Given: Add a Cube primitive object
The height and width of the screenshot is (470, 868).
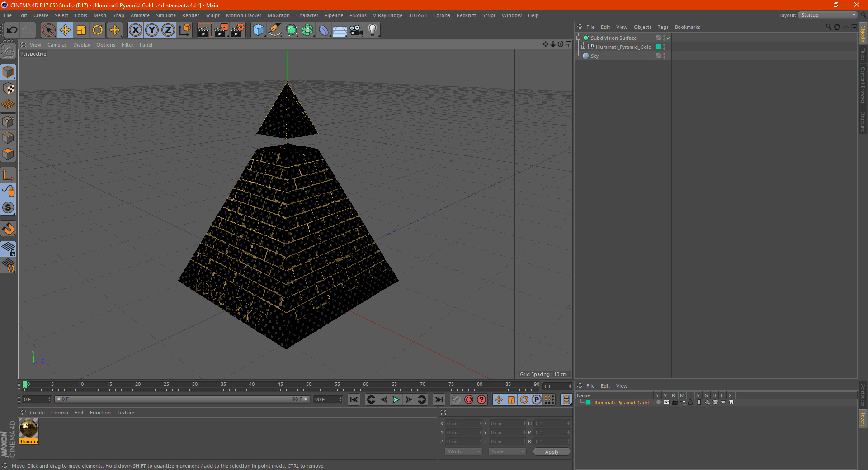Looking at the screenshot, I should tap(258, 30).
